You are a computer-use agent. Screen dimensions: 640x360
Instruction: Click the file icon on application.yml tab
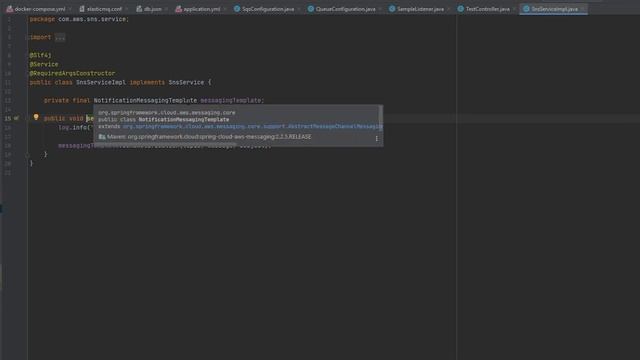(178, 9)
